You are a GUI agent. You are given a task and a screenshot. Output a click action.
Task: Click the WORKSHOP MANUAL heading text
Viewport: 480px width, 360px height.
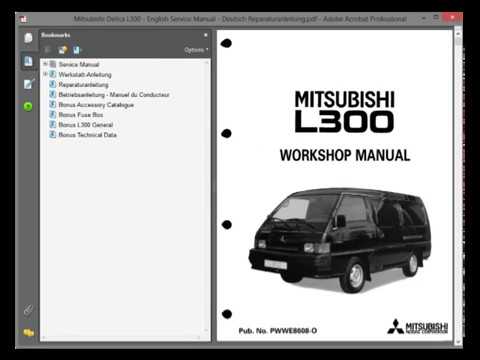point(345,155)
